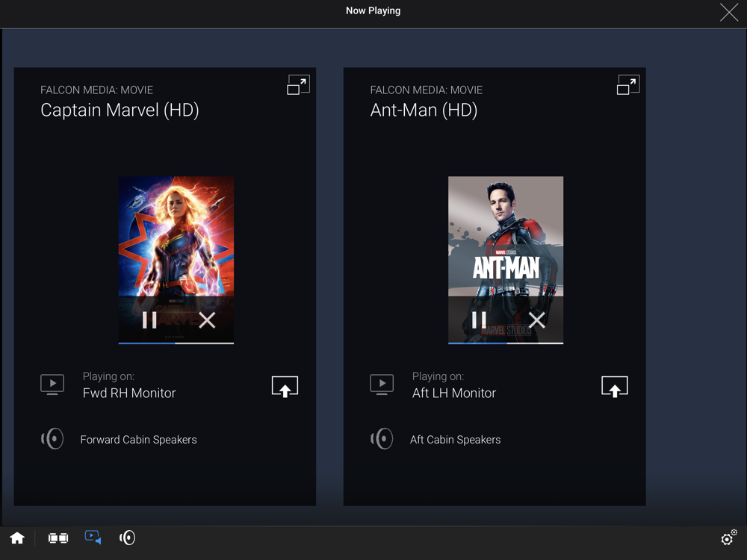Go to Home from the bottom bar
747x560 pixels.
(x=17, y=538)
